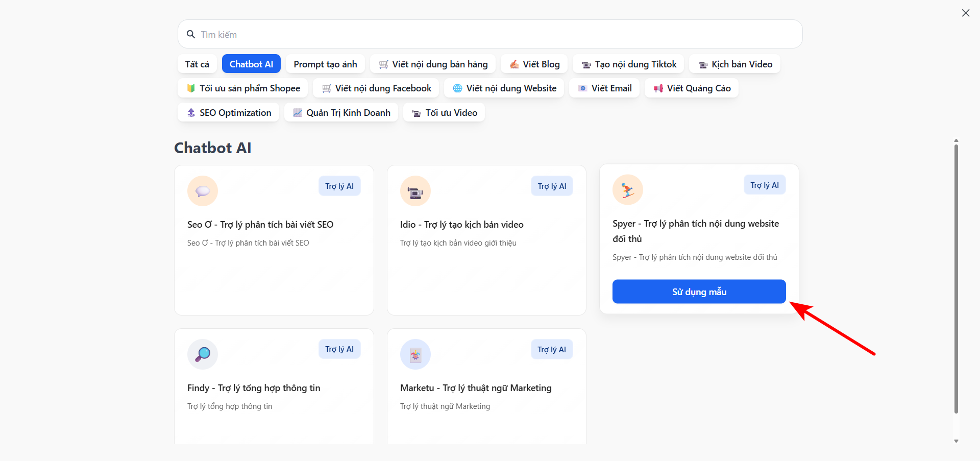Click the Marketu card icon
This screenshot has height=461, width=980.
415,354
